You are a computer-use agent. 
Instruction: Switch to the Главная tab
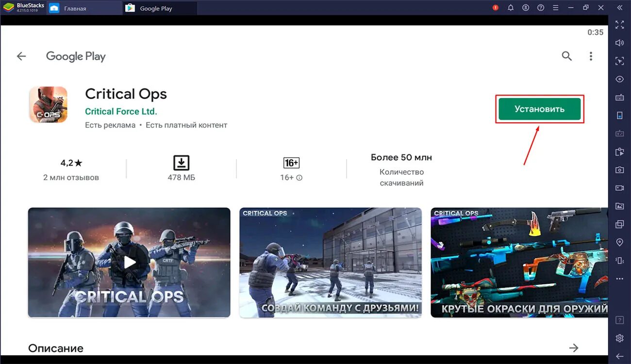tap(85, 8)
